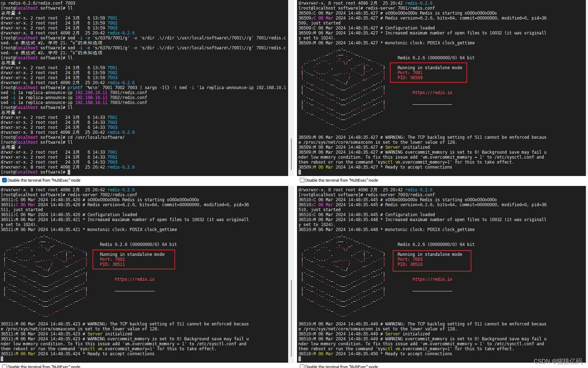
Task: Open https://redis.io link in port 7002 terminal
Action: point(134,279)
